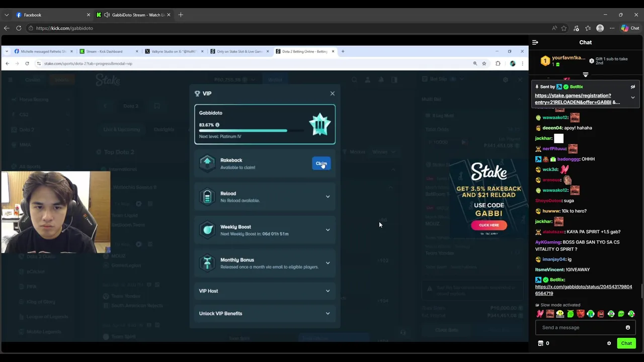
Task: Expand the gift leaderboard with the down arrow
Action: (x=585, y=74)
